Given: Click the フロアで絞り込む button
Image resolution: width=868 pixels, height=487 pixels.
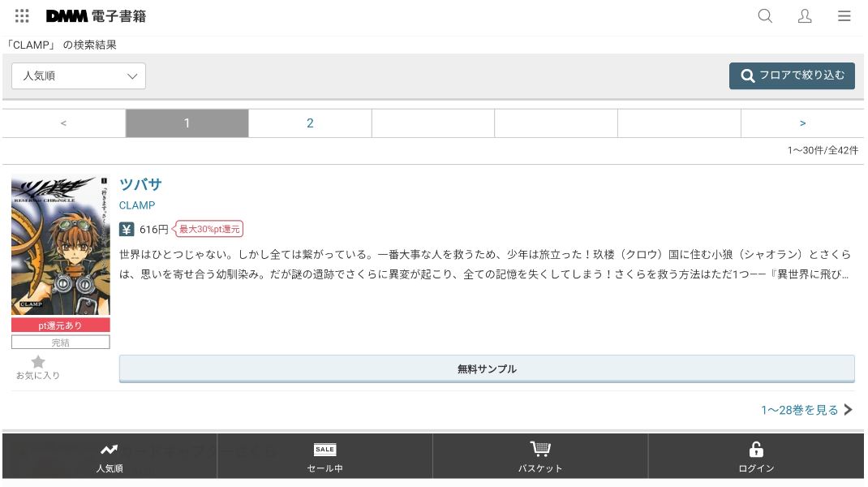Looking at the screenshot, I should click(792, 75).
